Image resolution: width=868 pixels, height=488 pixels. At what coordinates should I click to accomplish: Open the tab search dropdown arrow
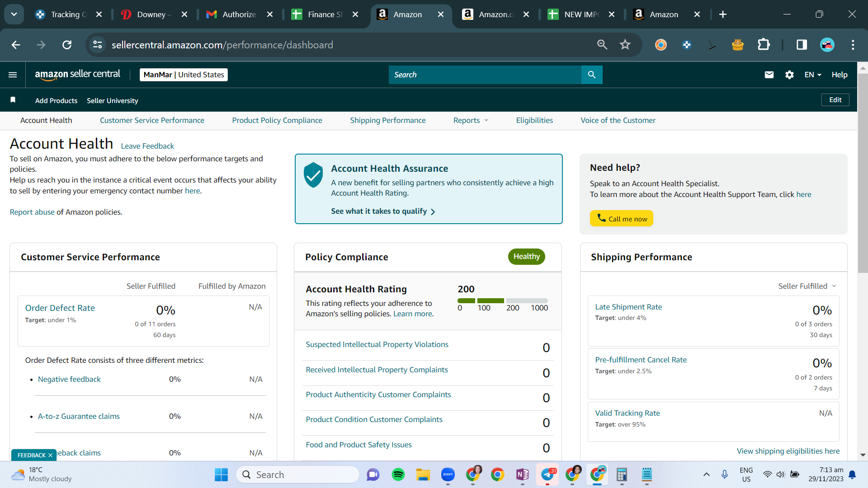[x=14, y=14]
